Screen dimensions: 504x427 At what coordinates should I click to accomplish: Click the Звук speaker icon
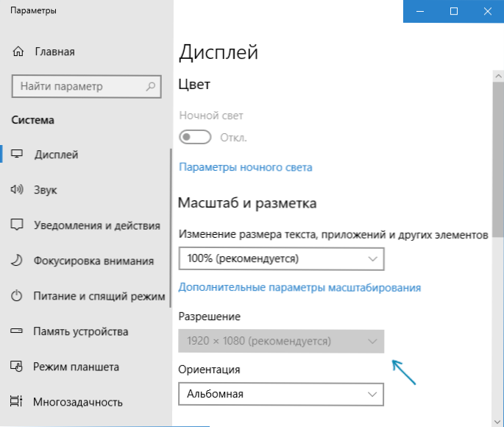[x=17, y=189]
